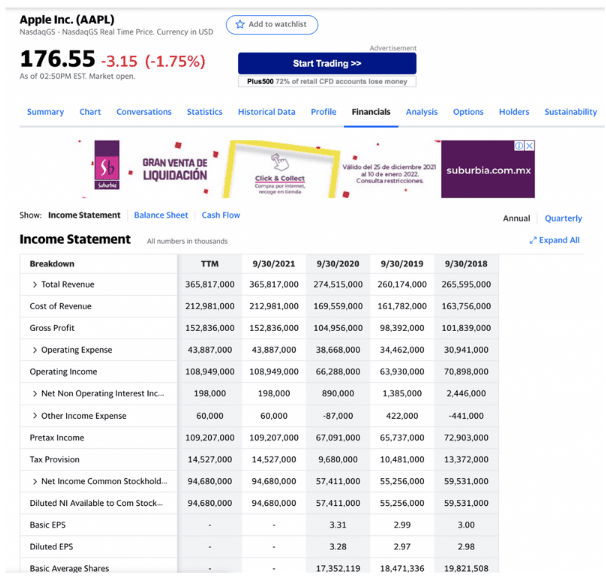Switch to Quarterly data view
This screenshot has width=606, height=577.
[x=563, y=218]
